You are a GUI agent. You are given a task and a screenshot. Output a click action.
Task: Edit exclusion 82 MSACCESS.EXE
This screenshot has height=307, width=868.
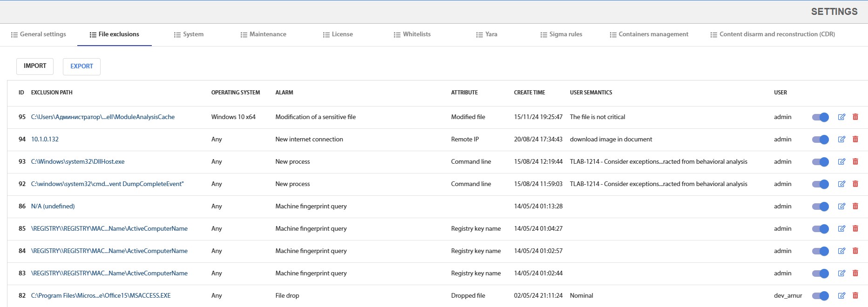pyautogui.click(x=841, y=296)
